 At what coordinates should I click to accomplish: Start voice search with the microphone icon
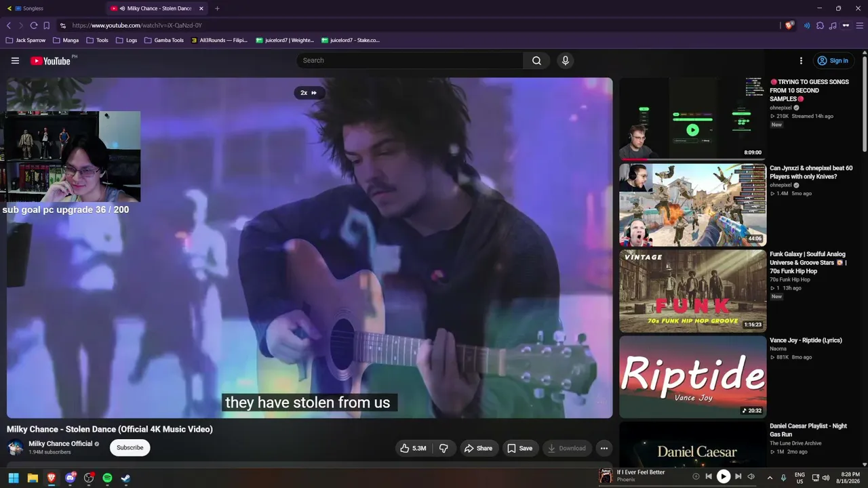(566, 60)
